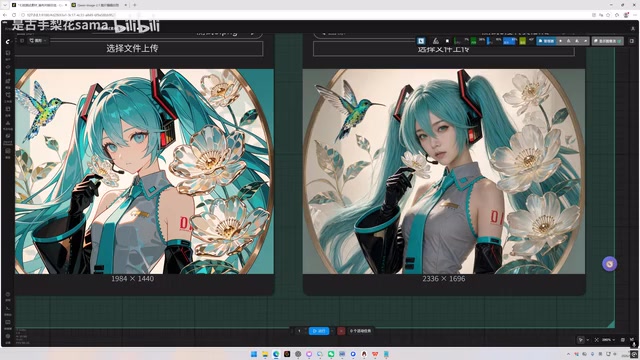Open the first icon in ComfyUI's left sidebar
Screen dimensions: 640x360
point(8,53)
